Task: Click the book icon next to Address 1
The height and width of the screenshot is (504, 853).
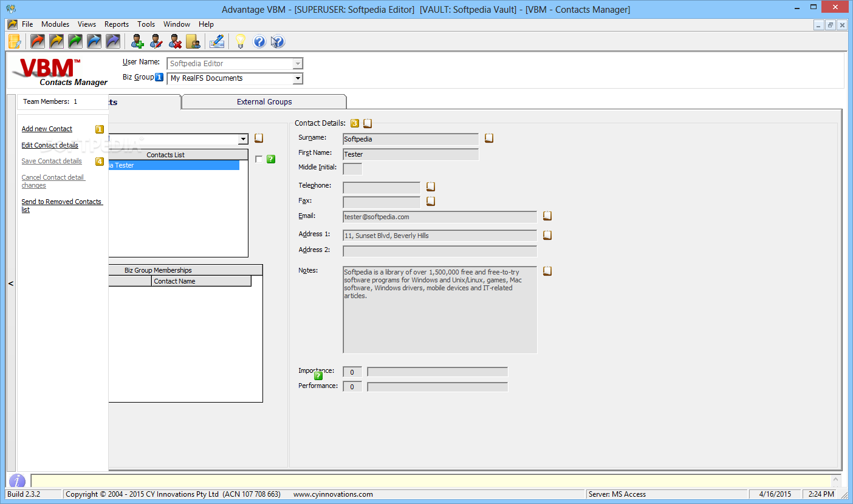Action: pyautogui.click(x=547, y=235)
